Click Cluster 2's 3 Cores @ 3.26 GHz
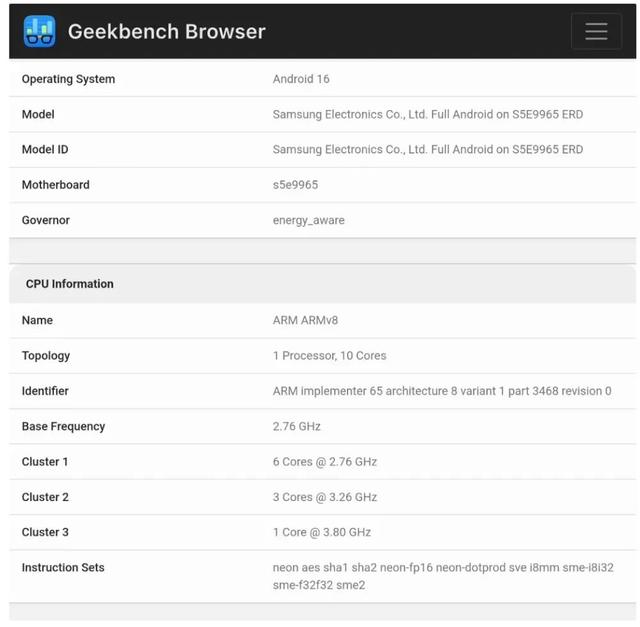This screenshot has width=640, height=627. 324,497
